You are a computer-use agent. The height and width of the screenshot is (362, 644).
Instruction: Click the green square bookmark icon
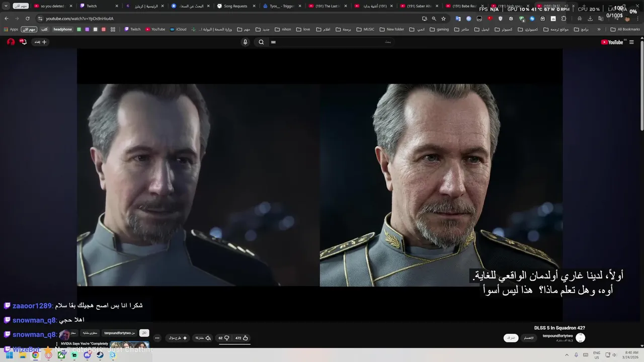pyautogui.click(x=79, y=29)
